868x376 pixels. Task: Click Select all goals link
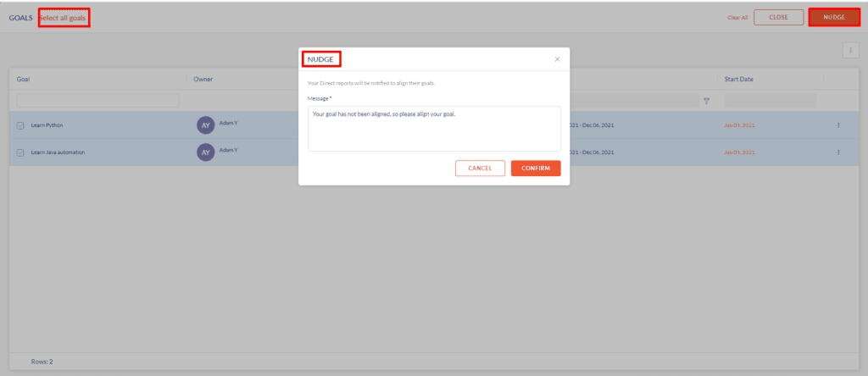tap(63, 18)
